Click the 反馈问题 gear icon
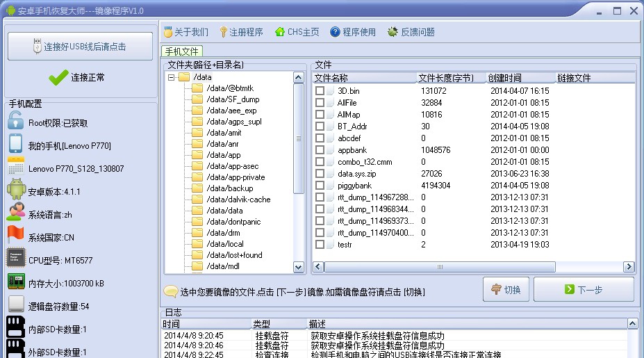The image size is (644, 358). click(x=393, y=32)
